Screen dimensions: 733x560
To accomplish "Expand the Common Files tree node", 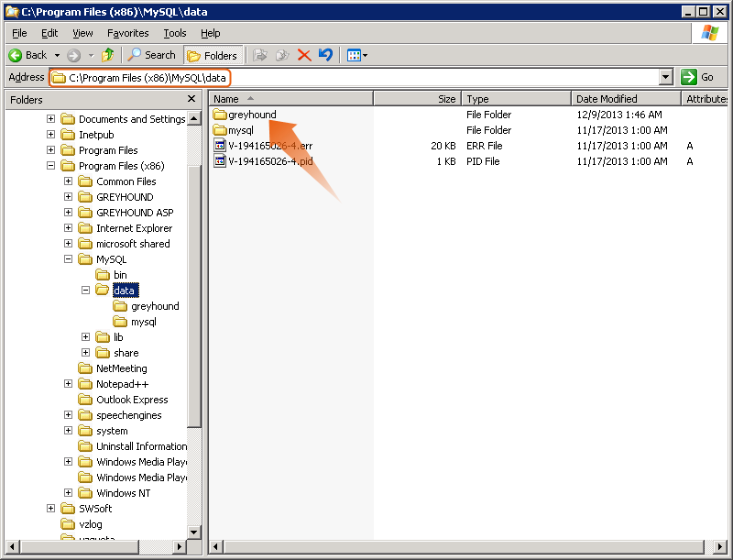I will pos(68,181).
